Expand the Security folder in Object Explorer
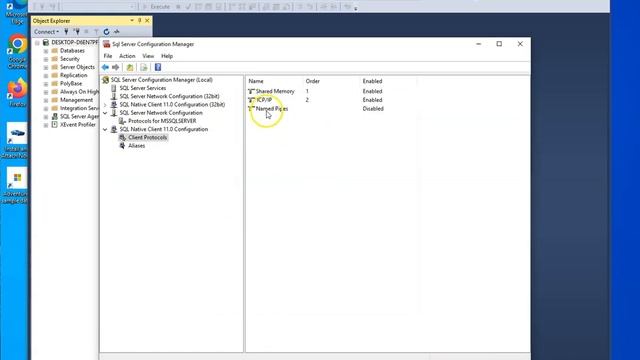This screenshot has width=640, height=360. [46, 59]
